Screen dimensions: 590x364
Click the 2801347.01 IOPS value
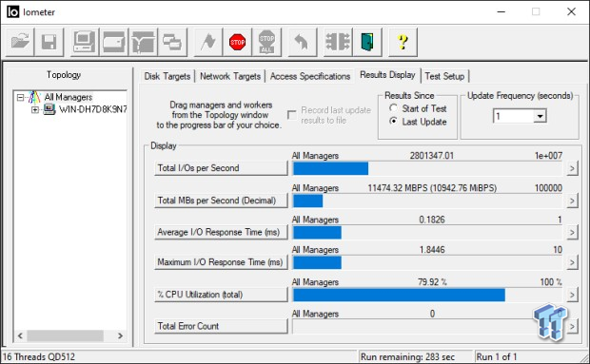point(432,156)
